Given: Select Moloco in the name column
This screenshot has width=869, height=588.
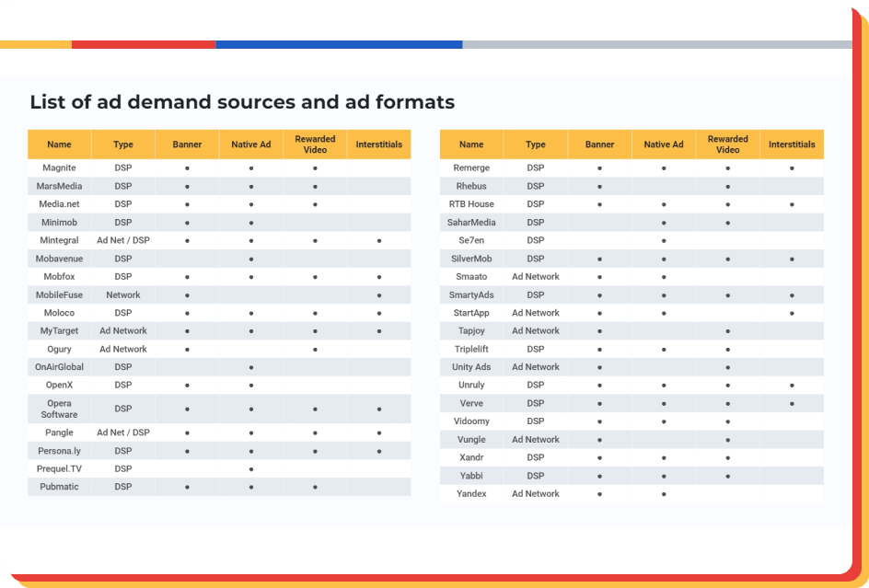Looking at the screenshot, I should pyautogui.click(x=59, y=313).
